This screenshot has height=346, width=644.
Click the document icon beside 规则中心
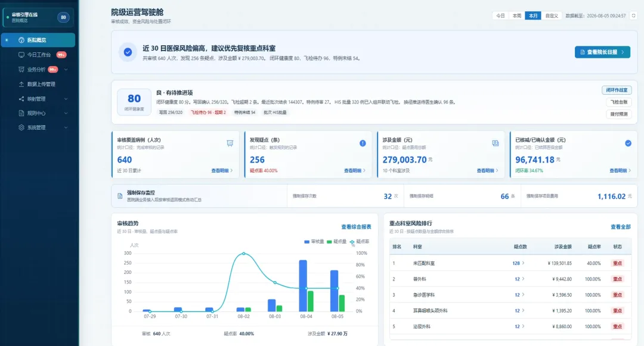pyautogui.click(x=21, y=113)
